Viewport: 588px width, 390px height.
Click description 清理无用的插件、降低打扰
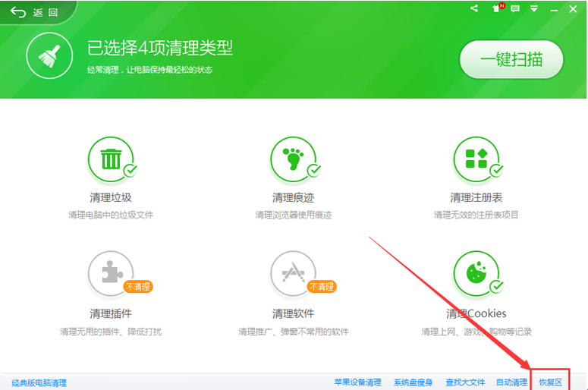coord(111,332)
